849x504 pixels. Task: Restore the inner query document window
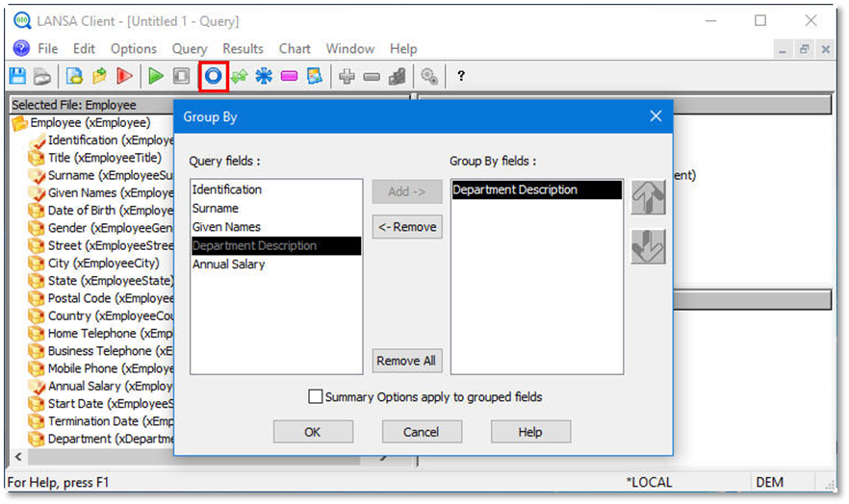[804, 49]
